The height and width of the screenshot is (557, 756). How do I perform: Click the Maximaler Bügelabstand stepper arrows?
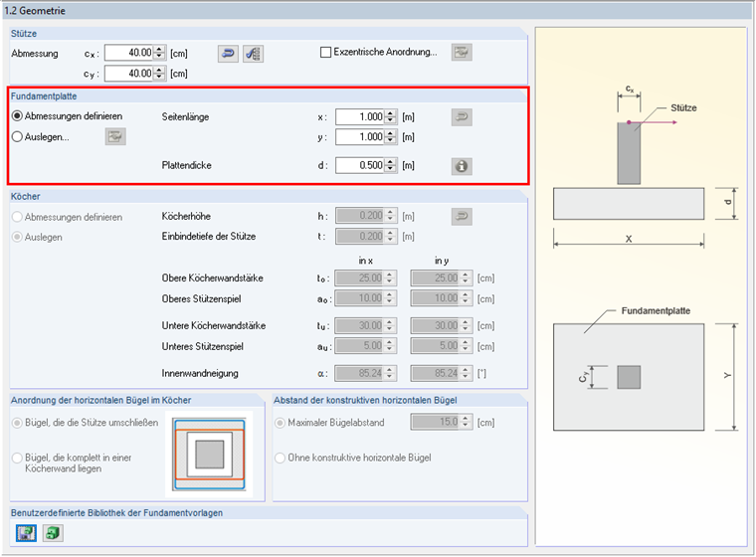pyautogui.click(x=466, y=423)
